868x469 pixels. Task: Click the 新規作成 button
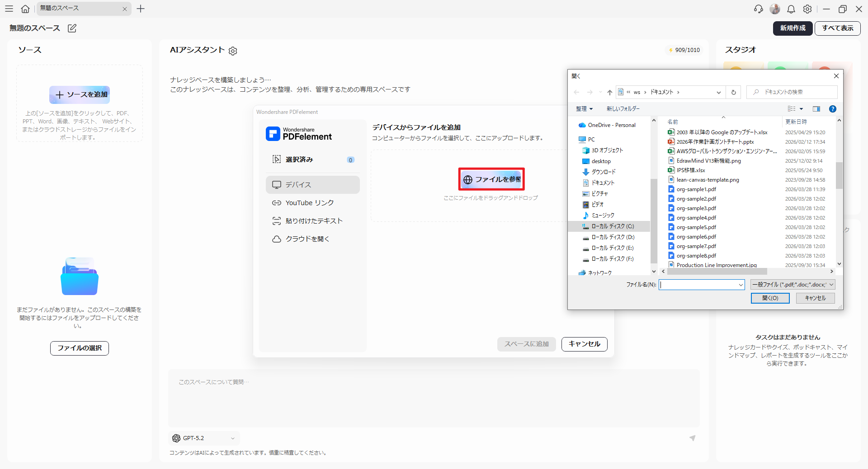click(793, 28)
